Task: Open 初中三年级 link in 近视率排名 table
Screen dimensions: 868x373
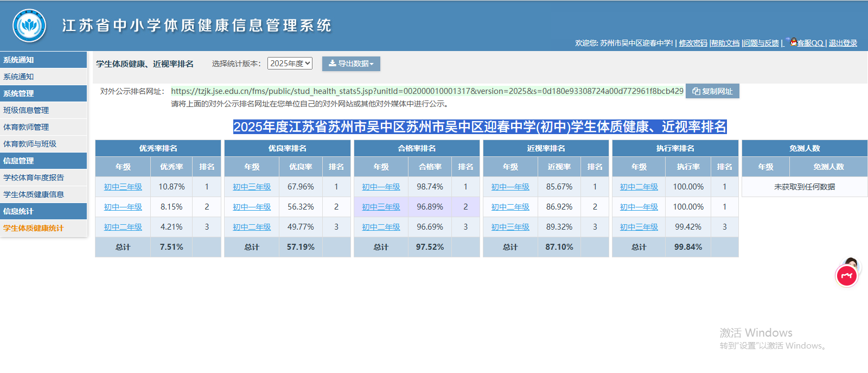Action: point(510,227)
